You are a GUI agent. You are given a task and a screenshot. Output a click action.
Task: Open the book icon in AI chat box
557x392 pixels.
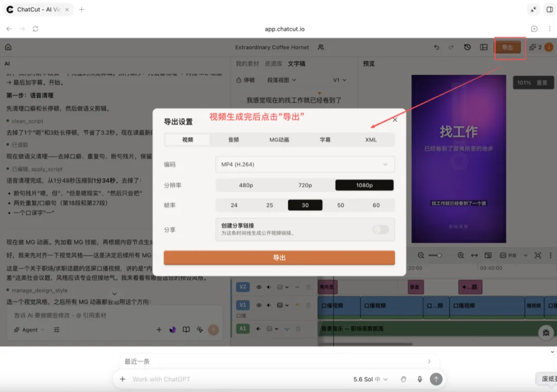click(x=186, y=330)
